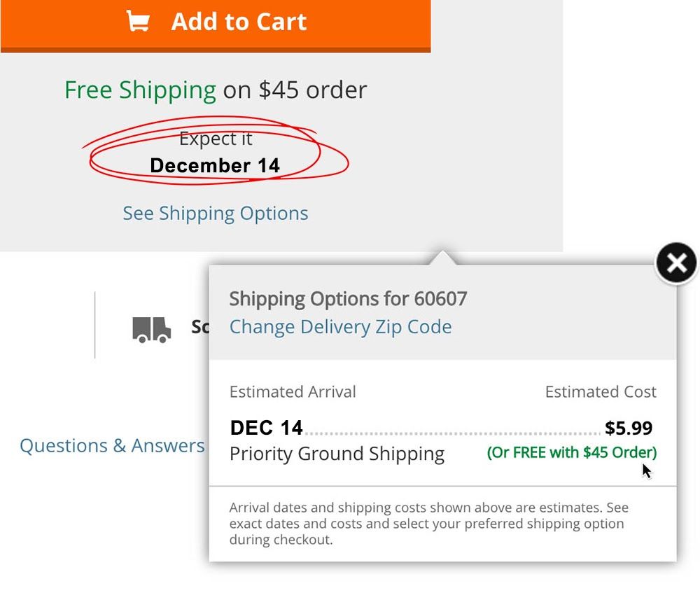Screen dimensions: 700x593
Task: Click the Estimated Cost column header
Action: 601,392
